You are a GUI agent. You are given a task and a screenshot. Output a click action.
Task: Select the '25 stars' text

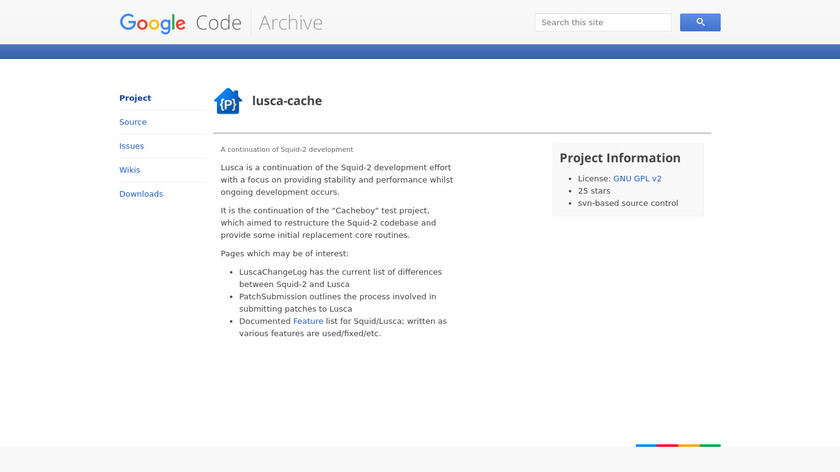tap(594, 191)
